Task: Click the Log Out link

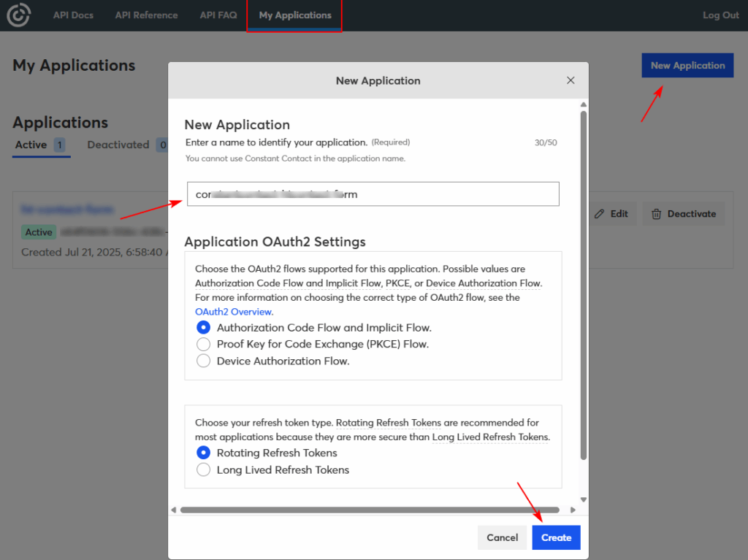Action: [720, 15]
